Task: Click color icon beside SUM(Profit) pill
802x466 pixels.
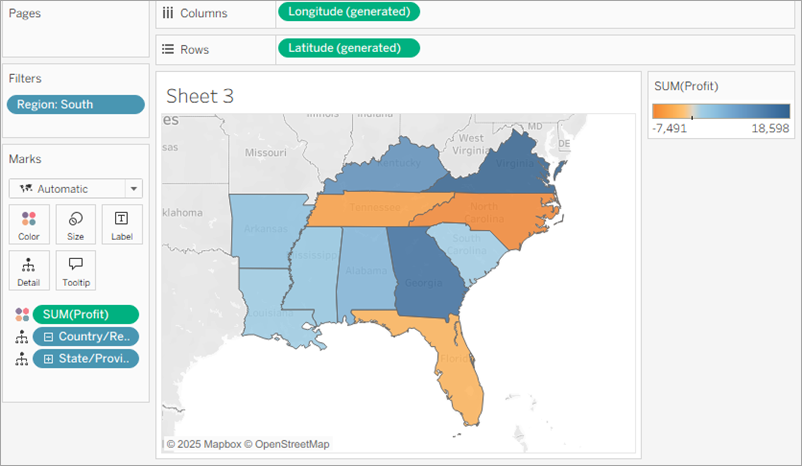Action: point(22,314)
